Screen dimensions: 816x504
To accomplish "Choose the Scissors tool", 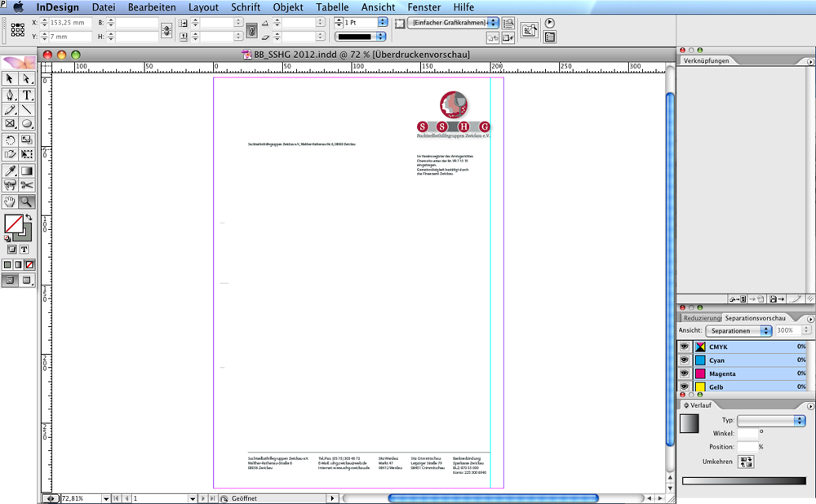I will pyautogui.click(x=27, y=186).
